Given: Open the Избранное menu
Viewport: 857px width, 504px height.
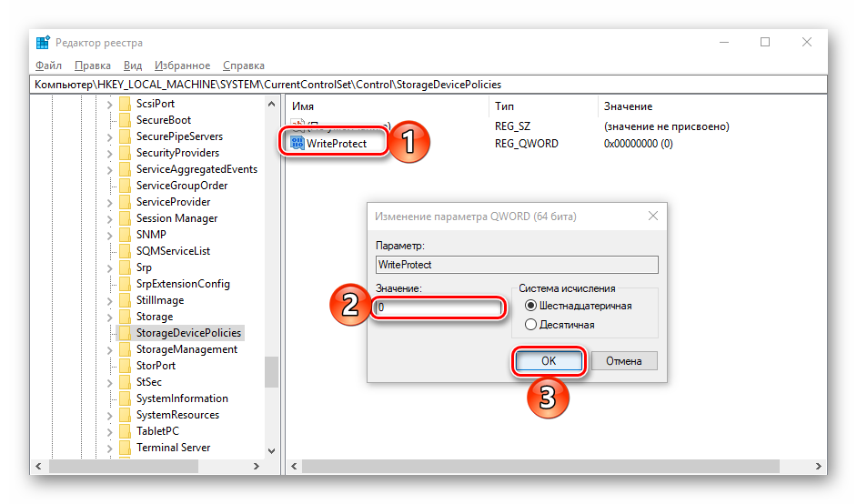Looking at the screenshot, I should pos(182,66).
